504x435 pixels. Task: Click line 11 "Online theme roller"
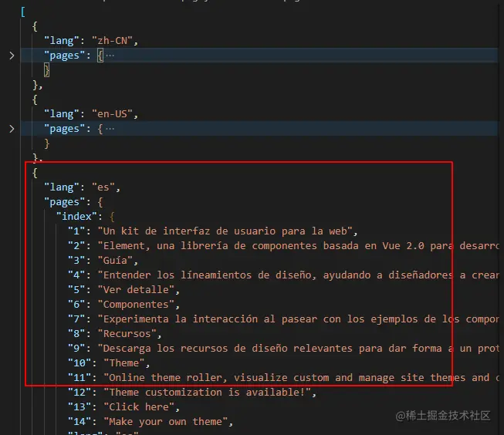283,378
